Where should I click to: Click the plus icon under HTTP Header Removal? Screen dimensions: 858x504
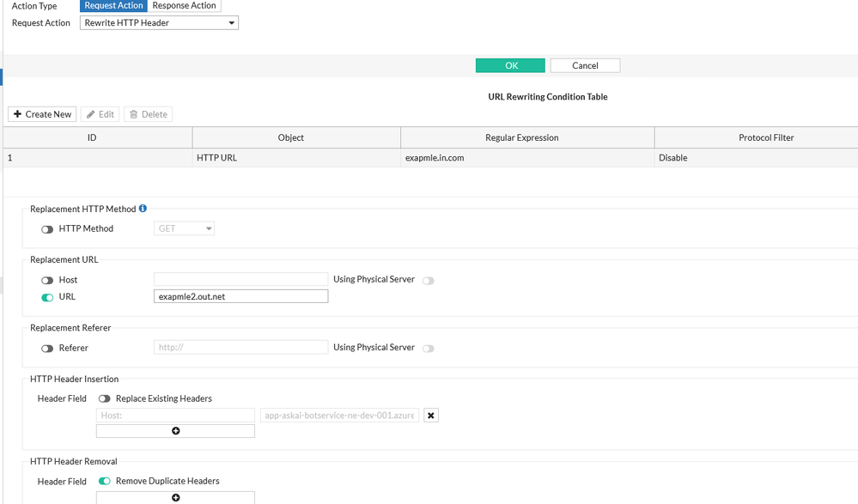pyautogui.click(x=175, y=497)
